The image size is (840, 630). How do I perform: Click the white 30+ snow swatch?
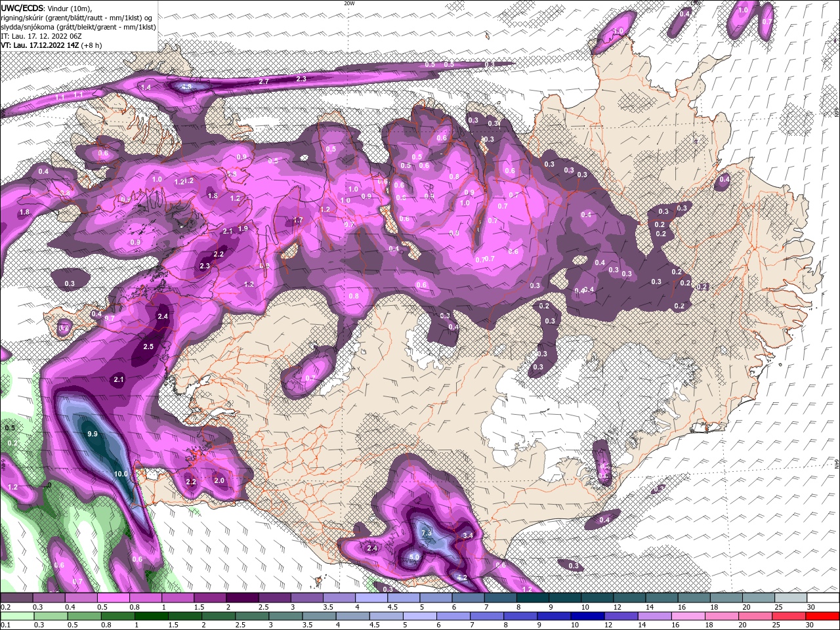click(824, 598)
